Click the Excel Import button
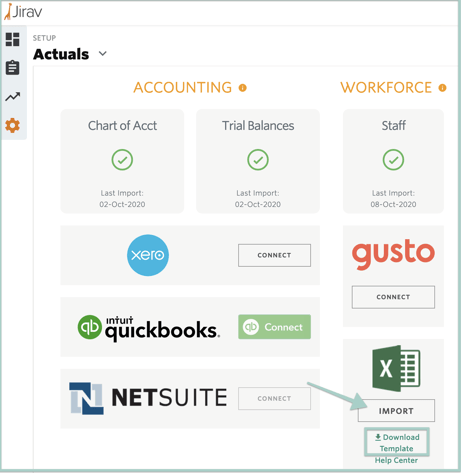This screenshot has width=461, height=473. point(396,411)
